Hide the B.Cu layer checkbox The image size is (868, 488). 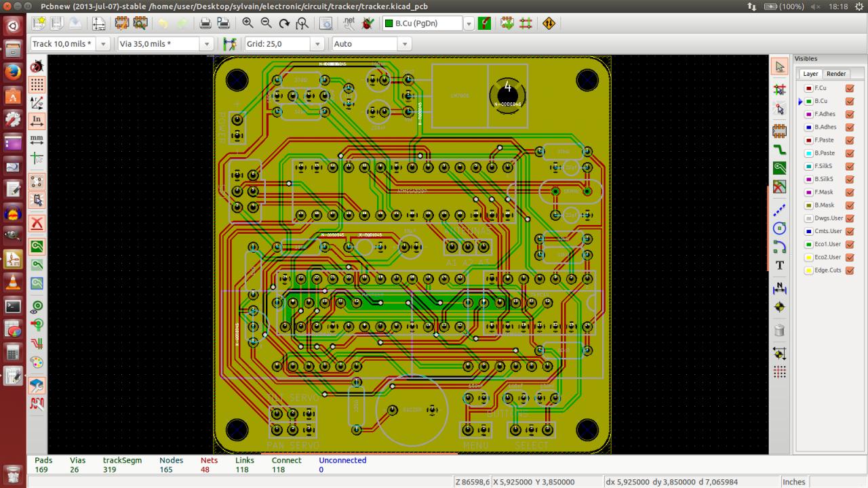tap(850, 101)
